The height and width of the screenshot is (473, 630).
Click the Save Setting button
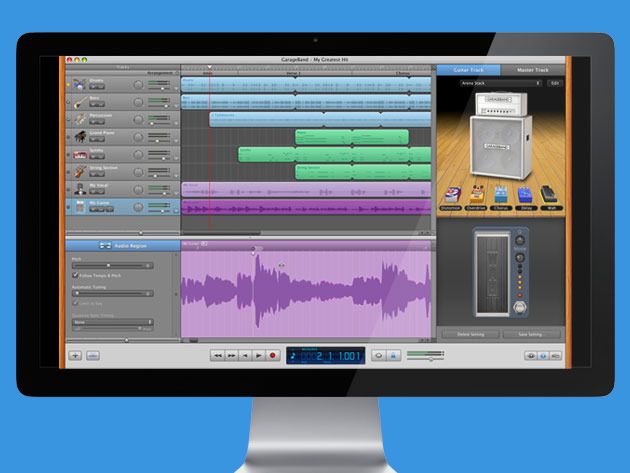click(x=532, y=333)
